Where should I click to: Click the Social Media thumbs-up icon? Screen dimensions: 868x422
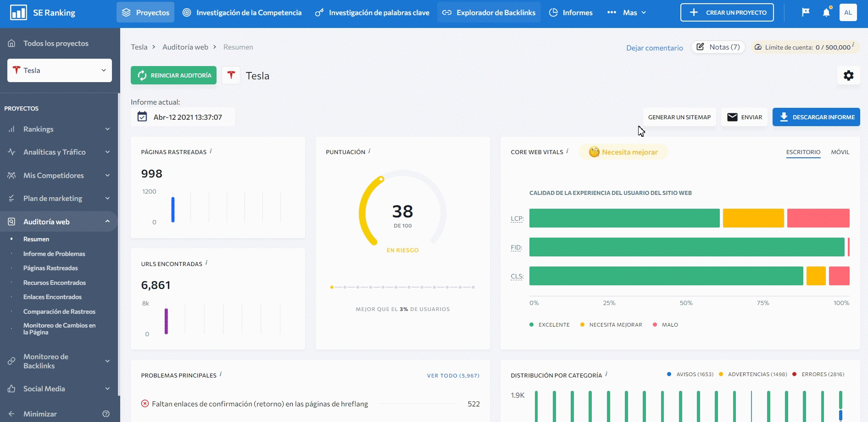(11, 389)
